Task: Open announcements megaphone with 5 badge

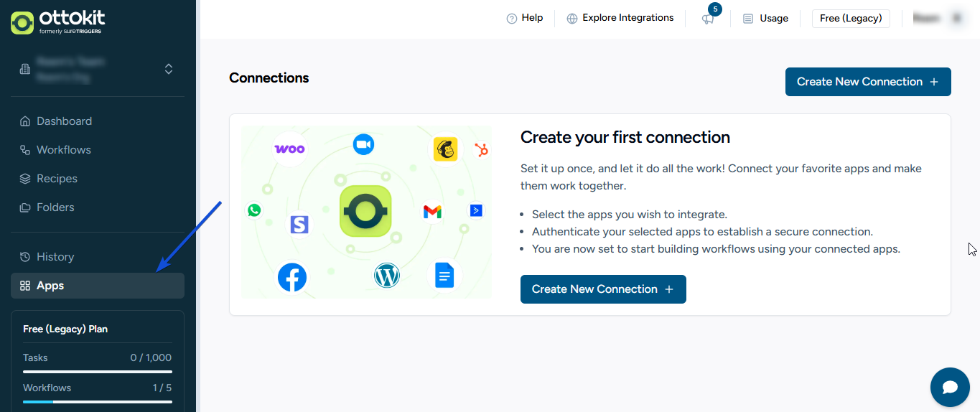Action: [708, 19]
